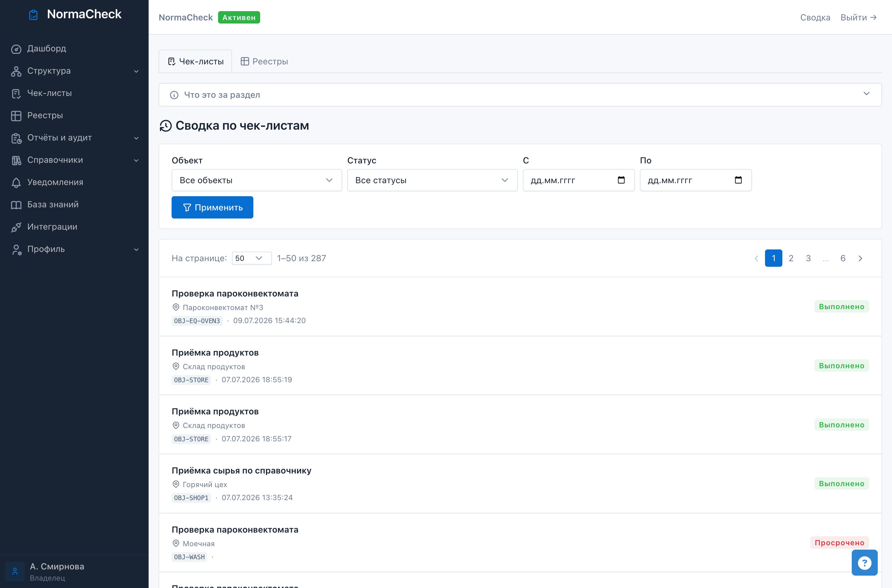Open Интеграции plug icon

tap(16, 227)
